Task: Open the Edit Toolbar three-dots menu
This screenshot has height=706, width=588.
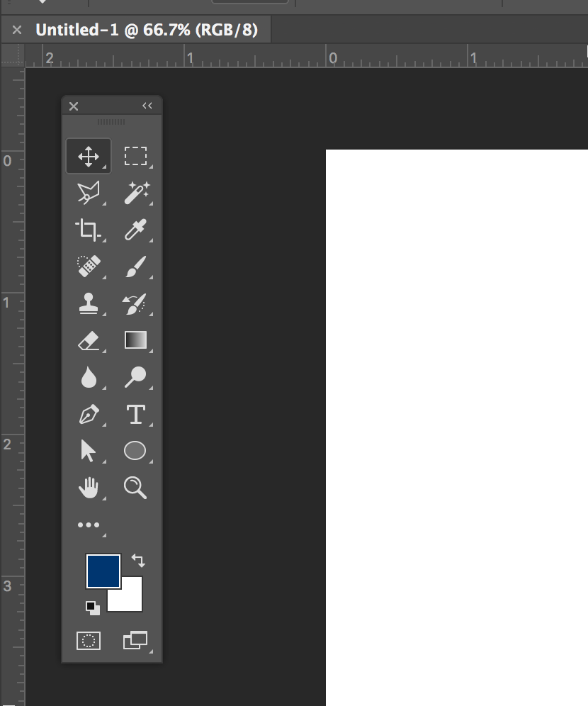Action: 89,525
